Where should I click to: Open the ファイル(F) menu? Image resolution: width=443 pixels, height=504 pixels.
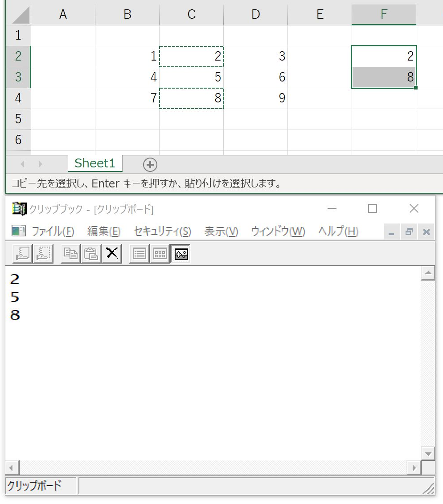tap(53, 232)
